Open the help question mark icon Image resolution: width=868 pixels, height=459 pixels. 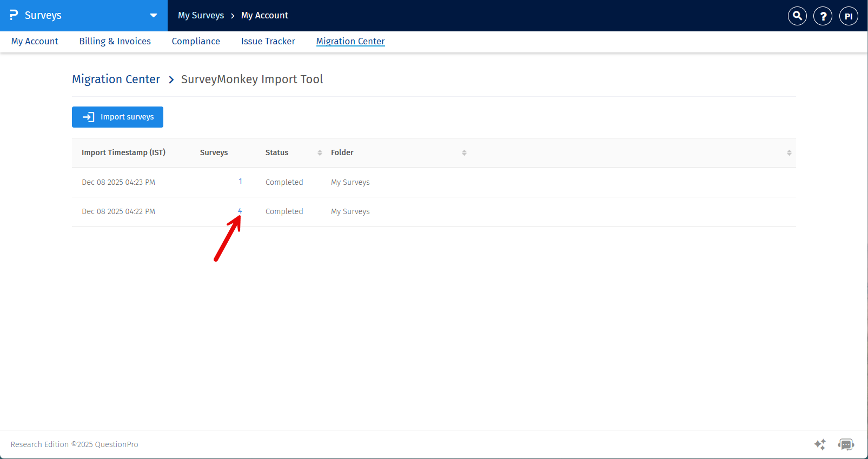(x=823, y=16)
